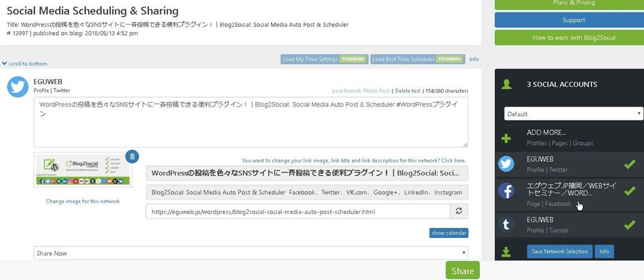The width and height of the screenshot is (644, 280).
Task: Click the trash icon on link image
Action: coord(132,156)
